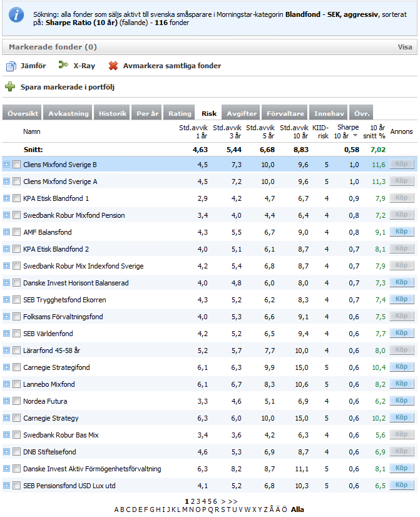
Task: Jump to last page double arrow
Action: point(232,501)
